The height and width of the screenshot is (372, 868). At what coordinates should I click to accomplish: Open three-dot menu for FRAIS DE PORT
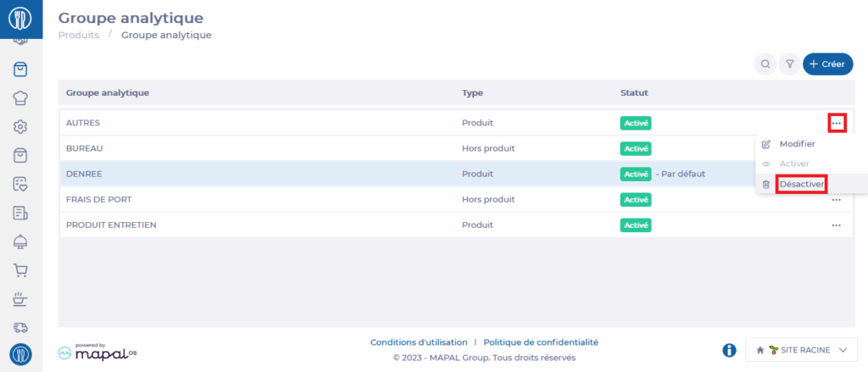coord(837,200)
